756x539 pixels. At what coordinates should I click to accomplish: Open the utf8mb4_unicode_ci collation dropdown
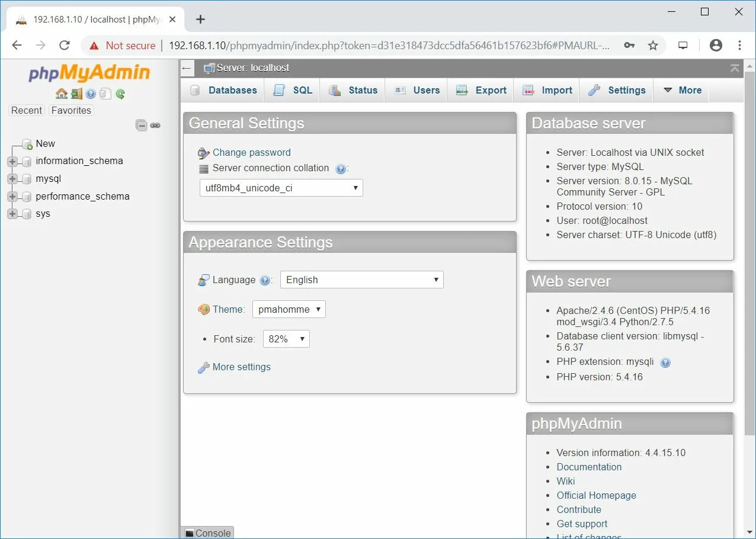click(281, 188)
